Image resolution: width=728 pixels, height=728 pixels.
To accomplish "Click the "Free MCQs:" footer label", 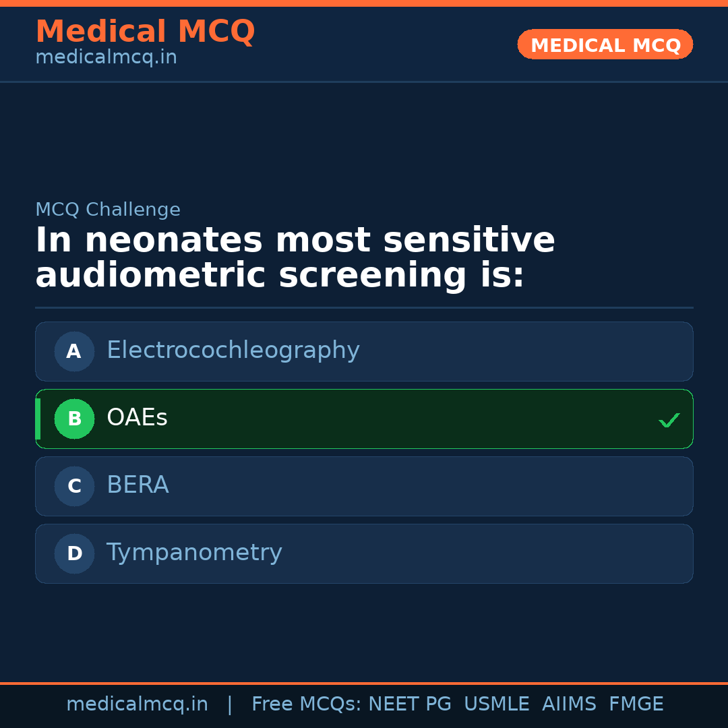I will click(306, 704).
